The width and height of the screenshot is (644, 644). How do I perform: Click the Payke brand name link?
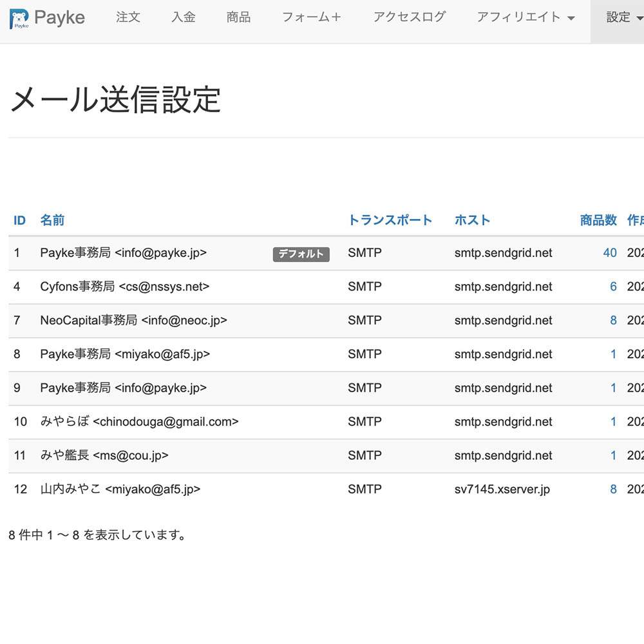(59, 17)
